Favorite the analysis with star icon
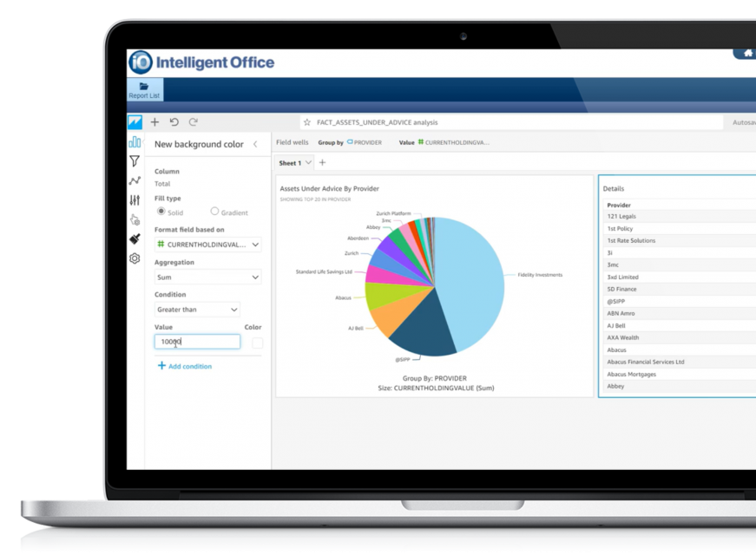756x555 pixels. 307,123
